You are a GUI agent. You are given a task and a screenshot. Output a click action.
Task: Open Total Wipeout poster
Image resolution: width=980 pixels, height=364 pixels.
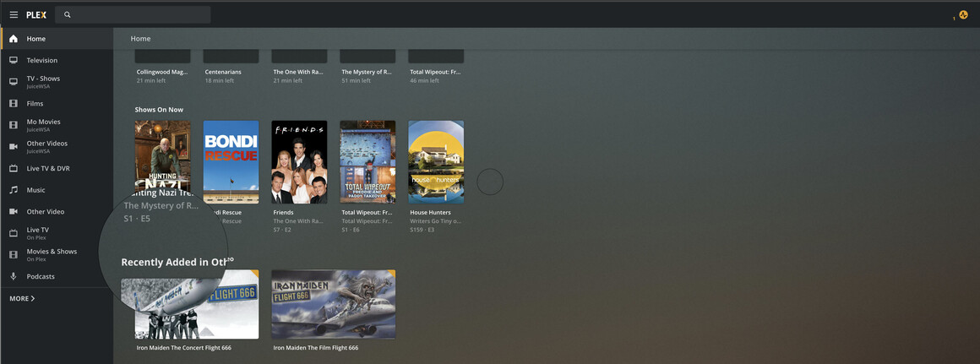[x=367, y=161]
